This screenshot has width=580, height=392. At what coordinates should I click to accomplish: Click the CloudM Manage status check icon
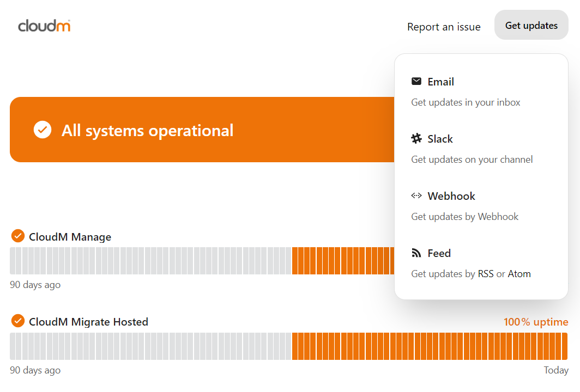pyautogui.click(x=18, y=236)
